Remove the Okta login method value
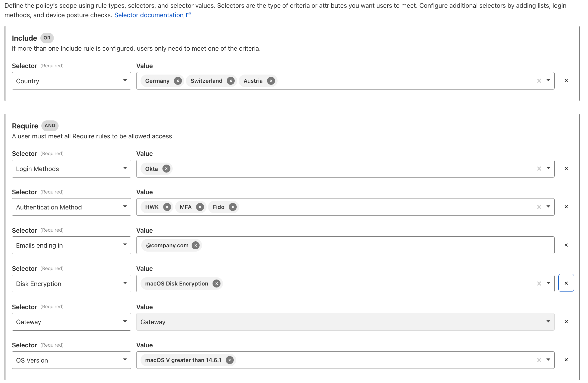588x383 pixels. (166, 169)
